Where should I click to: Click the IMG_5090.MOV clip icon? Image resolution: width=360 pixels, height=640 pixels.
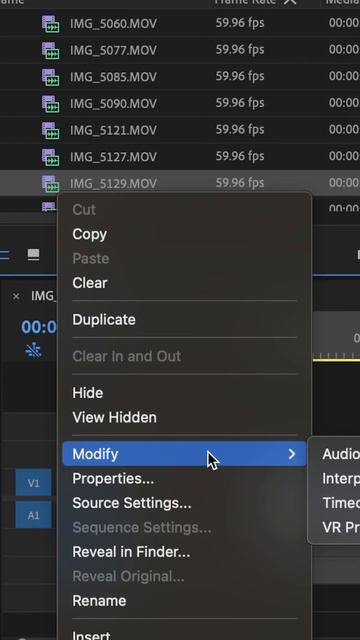[51, 104]
